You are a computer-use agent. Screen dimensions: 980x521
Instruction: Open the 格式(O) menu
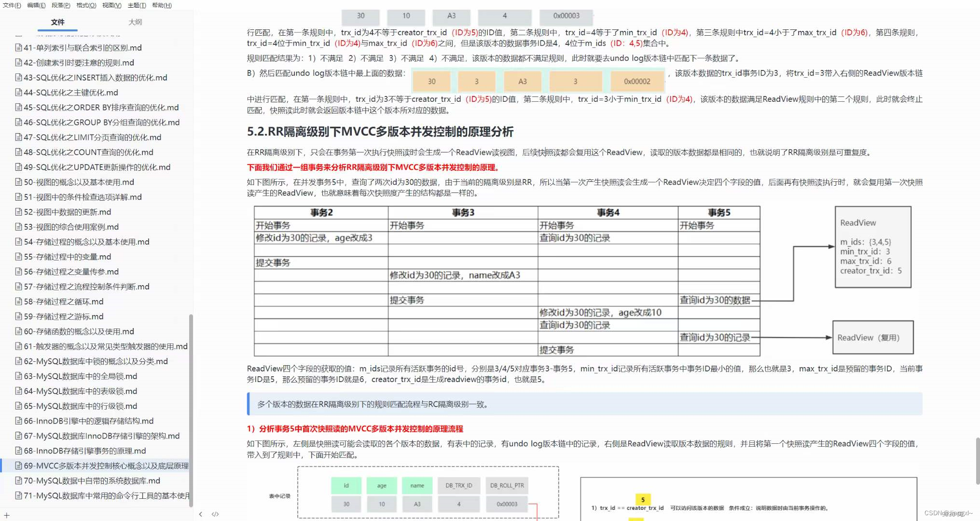tap(86, 5)
